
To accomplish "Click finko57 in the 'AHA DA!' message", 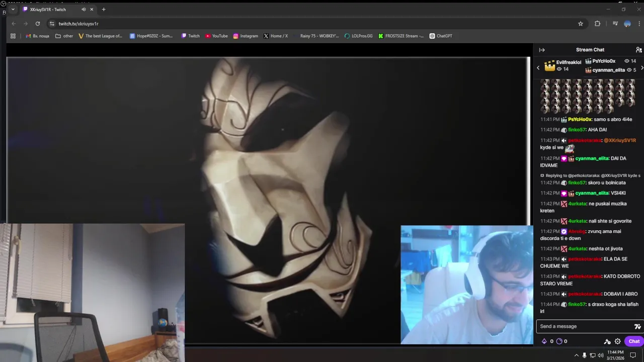I will (x=577, y=130).
